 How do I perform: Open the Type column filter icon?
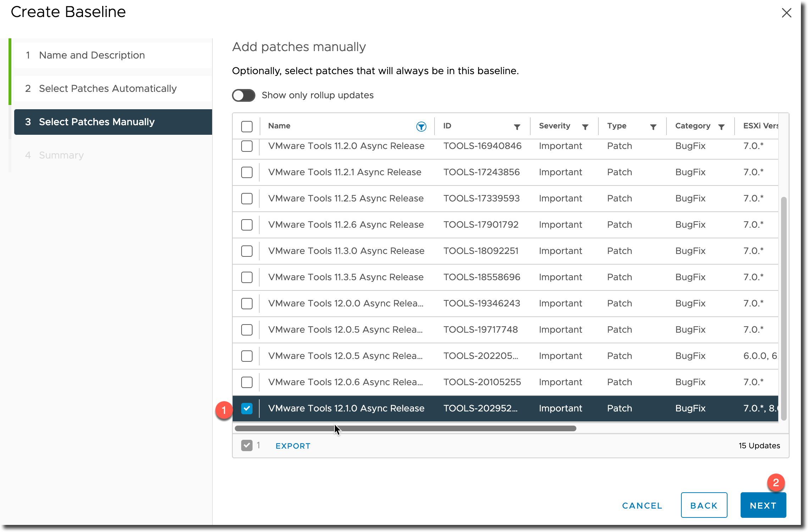653,127
